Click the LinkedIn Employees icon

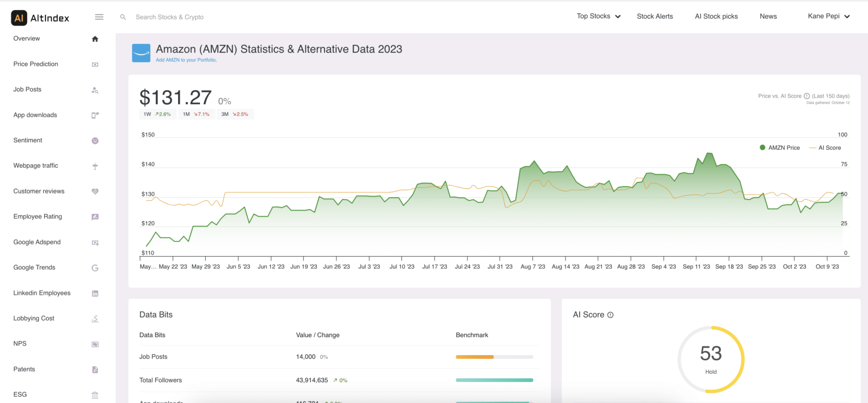pos(95,294)
